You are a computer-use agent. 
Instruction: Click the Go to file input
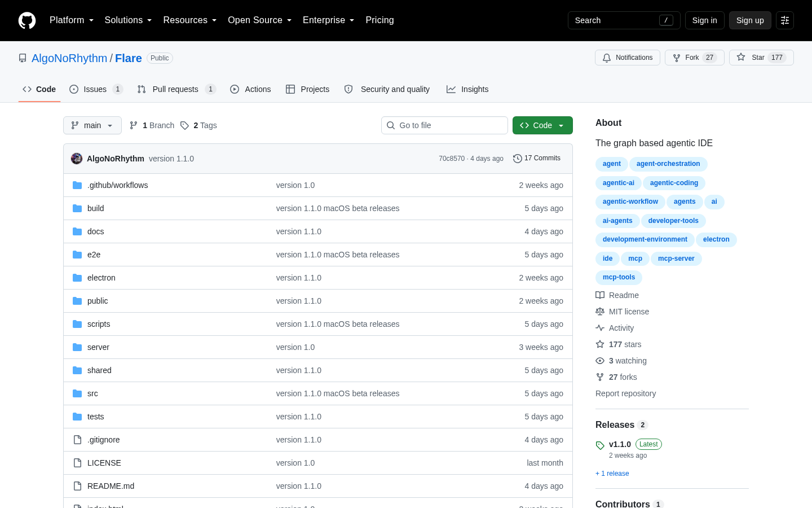[444, 125]
